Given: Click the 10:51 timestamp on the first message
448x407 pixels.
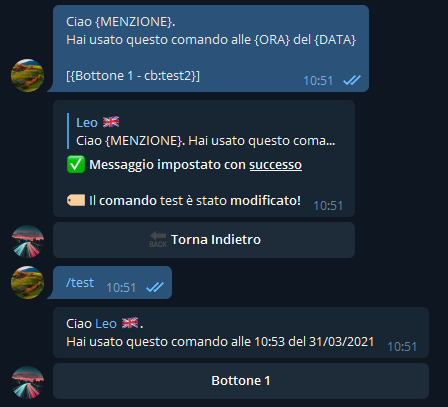Looking at the screenshot, I should click(318, 81).
